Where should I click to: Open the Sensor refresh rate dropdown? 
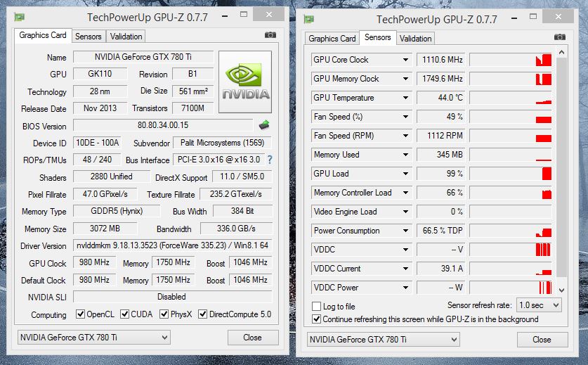tap(539, 305)
